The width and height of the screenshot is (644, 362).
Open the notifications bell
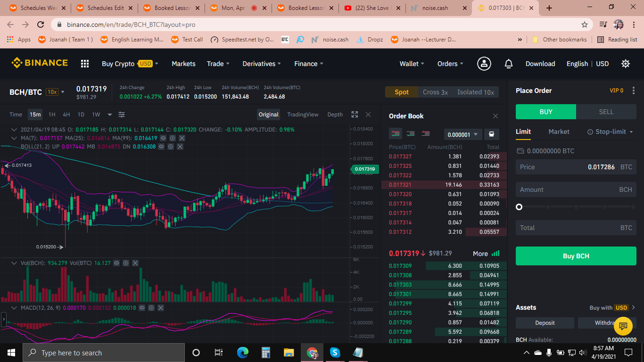coord(509,64)
